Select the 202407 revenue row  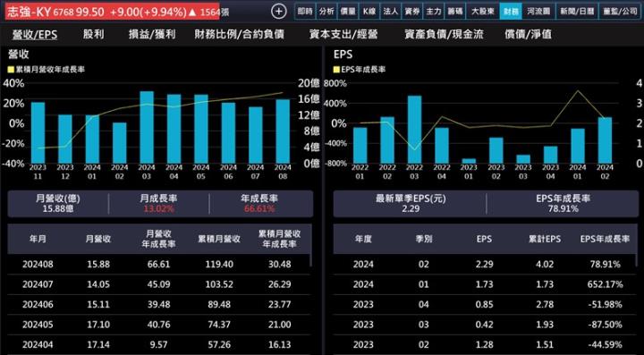tap(158, 284)
